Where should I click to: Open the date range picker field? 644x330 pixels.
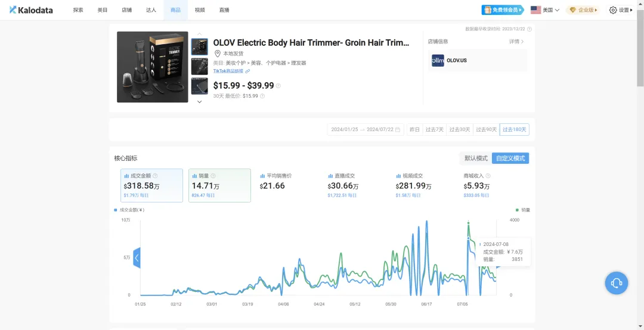[366, 130]
